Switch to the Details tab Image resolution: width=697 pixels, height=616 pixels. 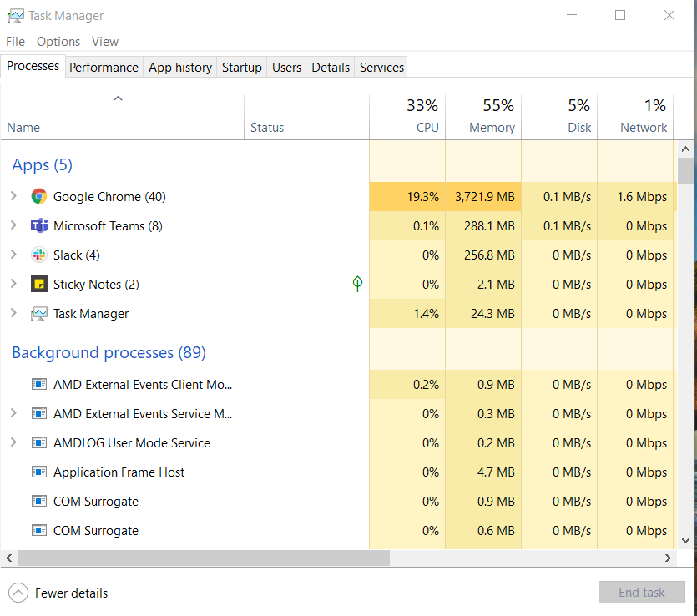click(331, 67)
